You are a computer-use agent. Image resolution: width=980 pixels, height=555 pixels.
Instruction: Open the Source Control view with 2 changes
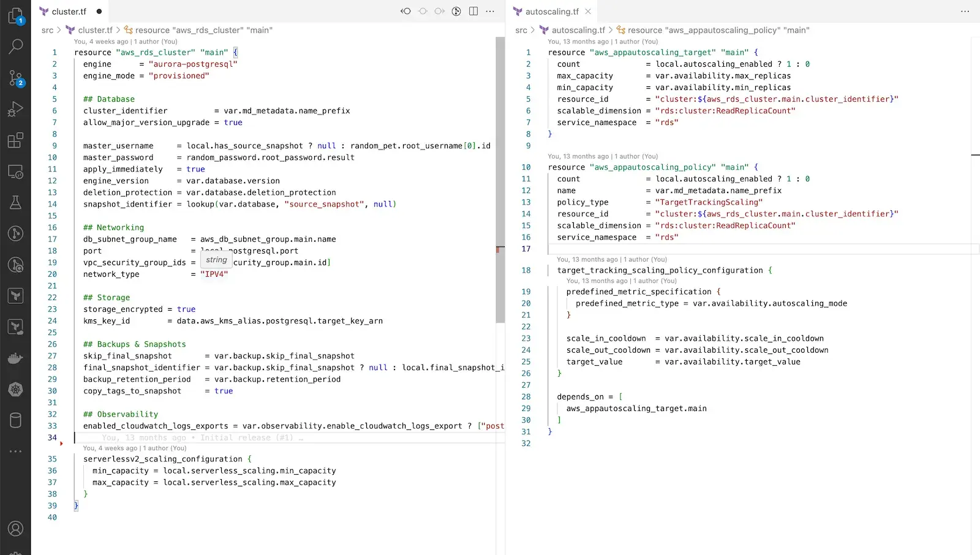pos(15,78)
